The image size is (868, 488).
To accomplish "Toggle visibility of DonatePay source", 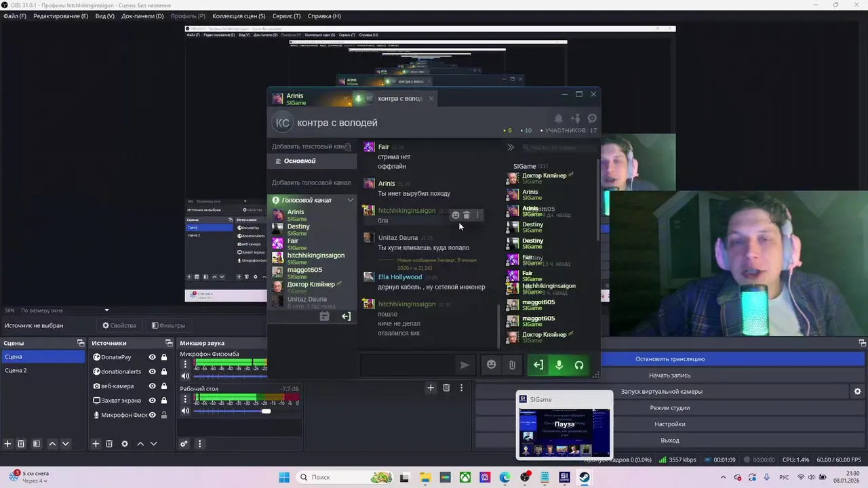I will tap(152, 357).
